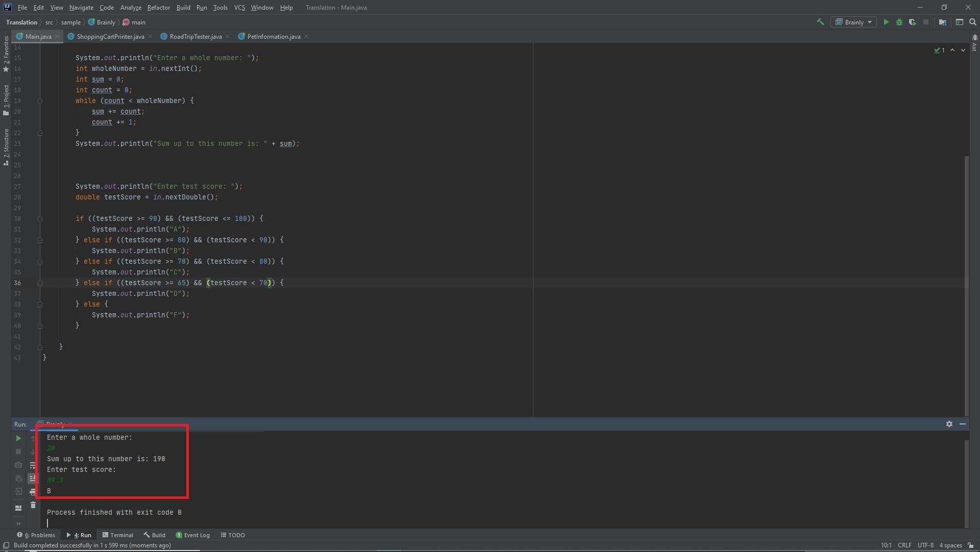
Task: Click the Search Everywhere magnifier icon
Action: click(973, 22)
